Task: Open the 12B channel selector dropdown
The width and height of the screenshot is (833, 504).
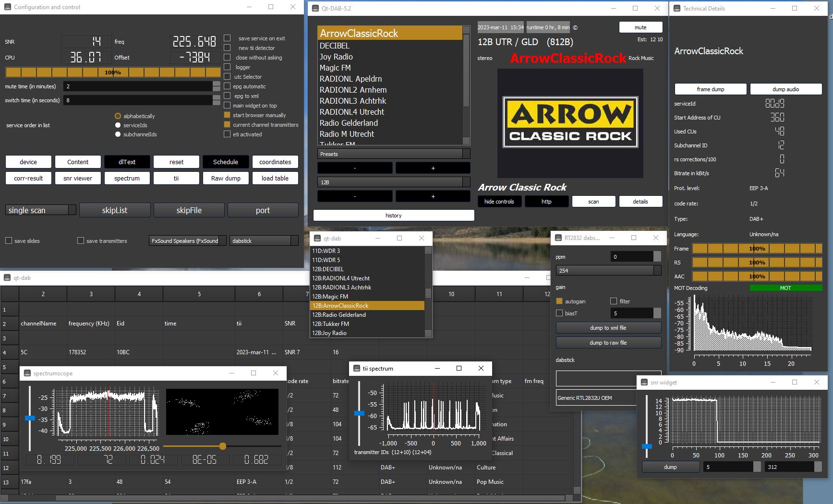Action: [394, 182]
